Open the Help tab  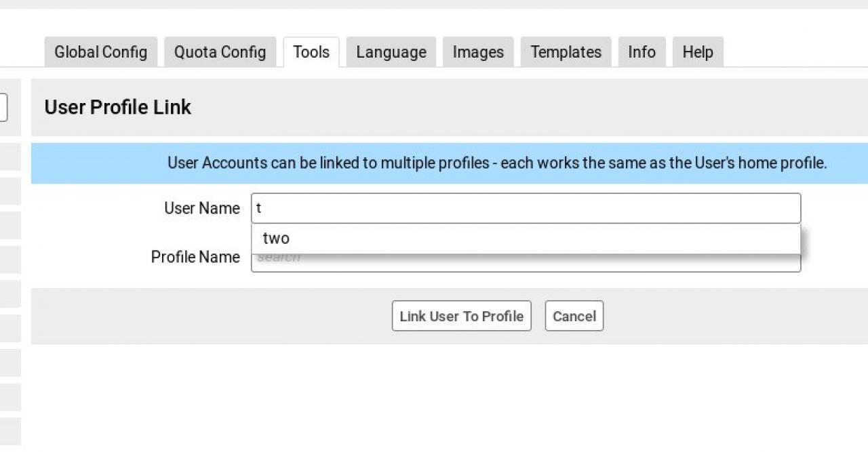click(698, 52)
